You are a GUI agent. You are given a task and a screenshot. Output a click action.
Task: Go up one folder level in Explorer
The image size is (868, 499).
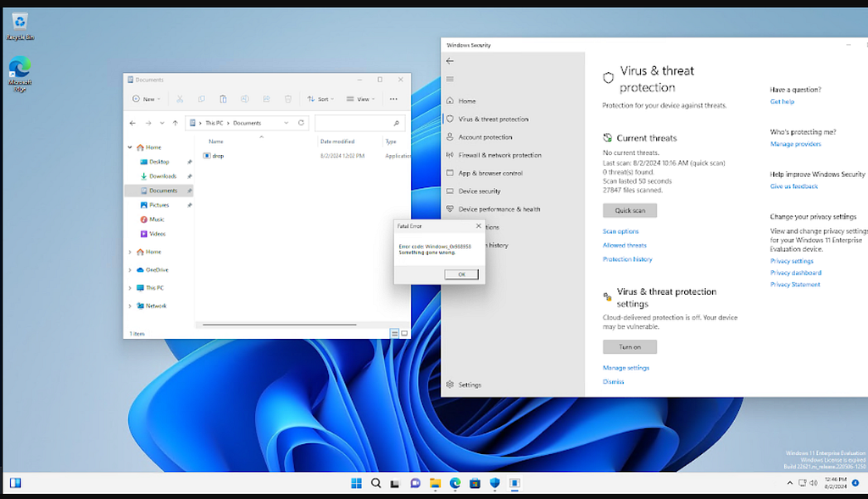click(x=175, y=123)
